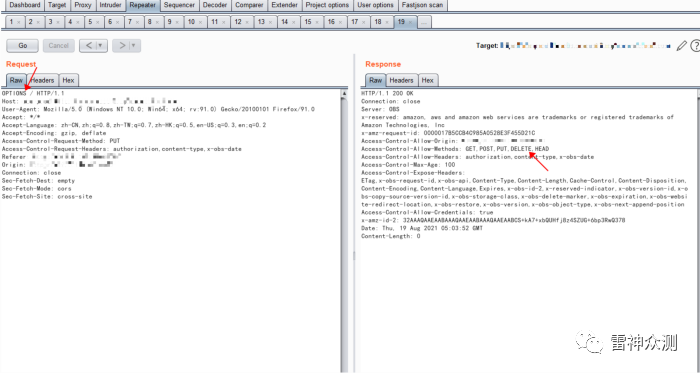
Task: Switch to the Proxy tab
Action: [83, 5]
